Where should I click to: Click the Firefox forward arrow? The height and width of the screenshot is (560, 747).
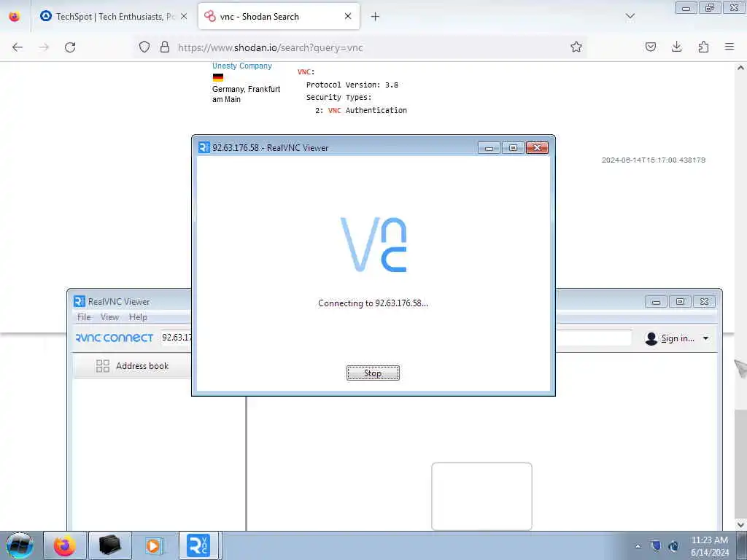coord(44,47)
